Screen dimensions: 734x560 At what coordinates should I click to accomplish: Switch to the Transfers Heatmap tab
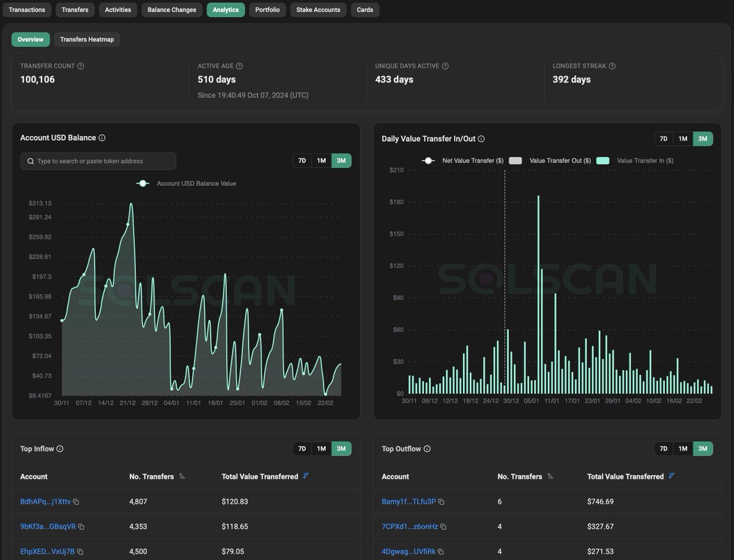(87, 39)
